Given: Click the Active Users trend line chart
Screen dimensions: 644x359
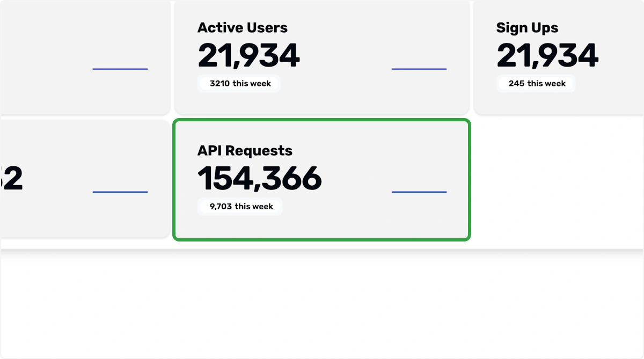Looking at the screenshot, I should coord(419,69).
